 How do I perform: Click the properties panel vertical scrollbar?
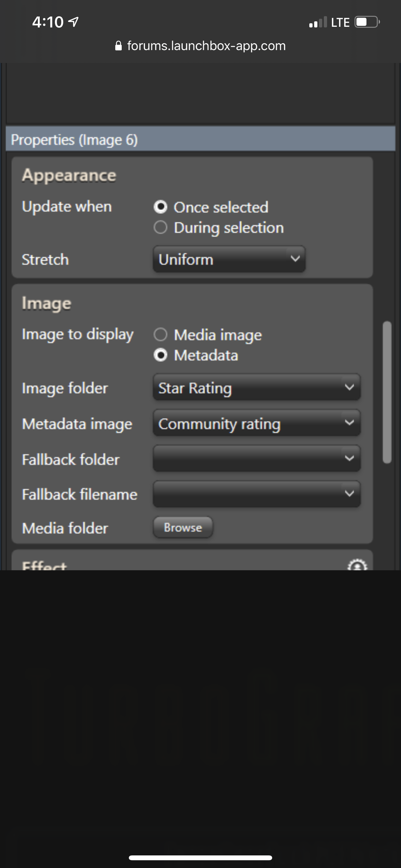point(387,393)
